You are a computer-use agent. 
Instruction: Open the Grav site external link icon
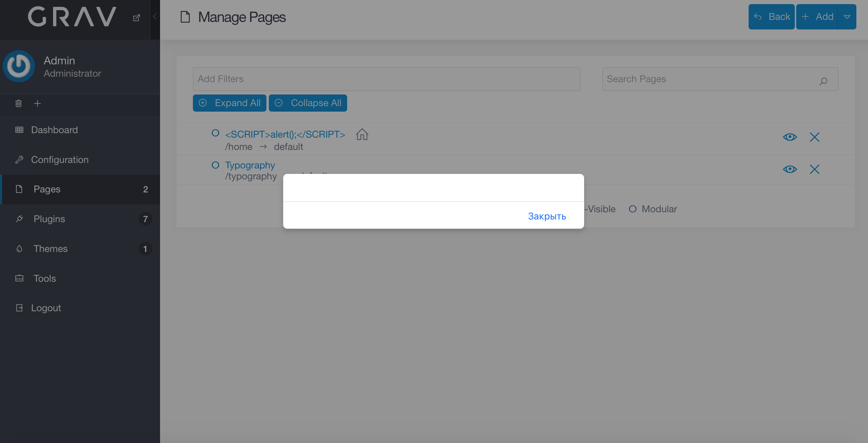tap(136, 17)
